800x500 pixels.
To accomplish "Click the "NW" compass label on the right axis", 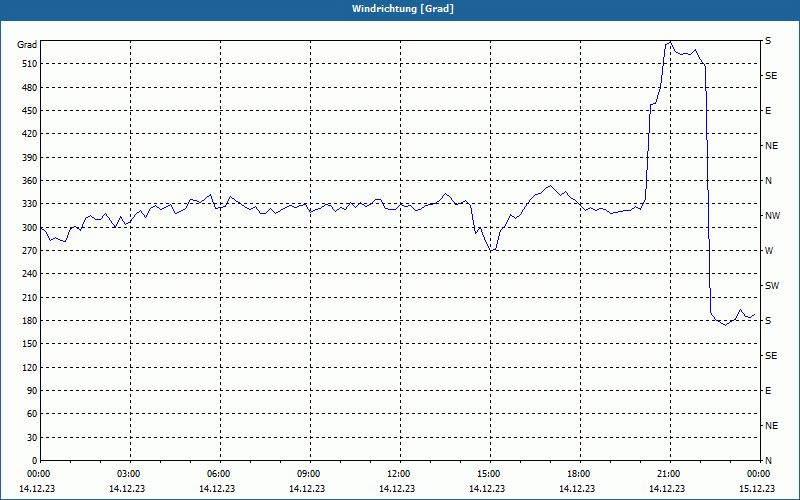I will click(772, 216).
